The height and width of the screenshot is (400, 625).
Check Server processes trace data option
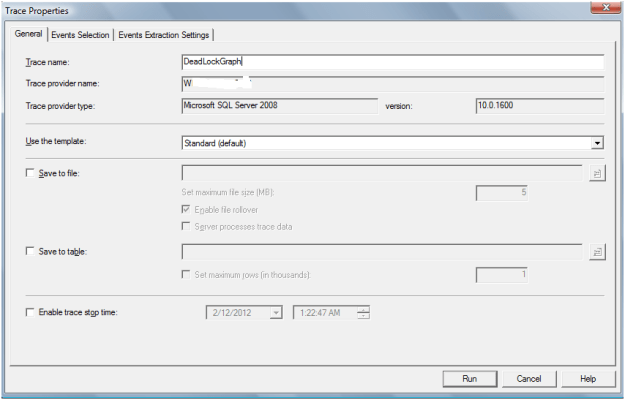(x=187, y=227)
